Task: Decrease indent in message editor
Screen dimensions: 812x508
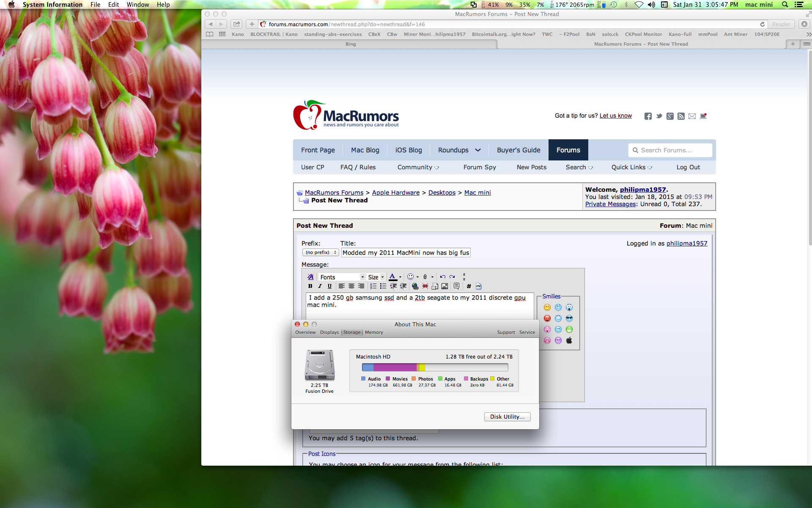Action: [393, 286]
